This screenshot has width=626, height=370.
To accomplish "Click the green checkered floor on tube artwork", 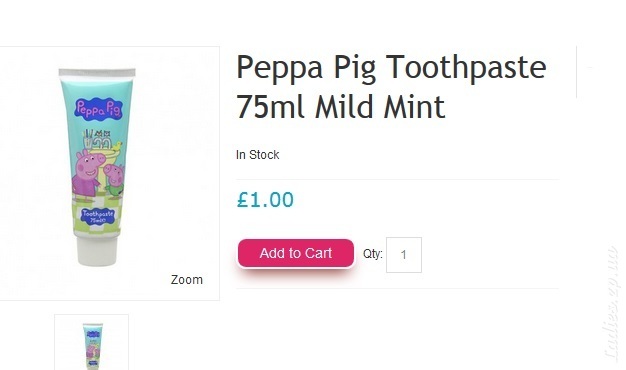I will (97, 218).
